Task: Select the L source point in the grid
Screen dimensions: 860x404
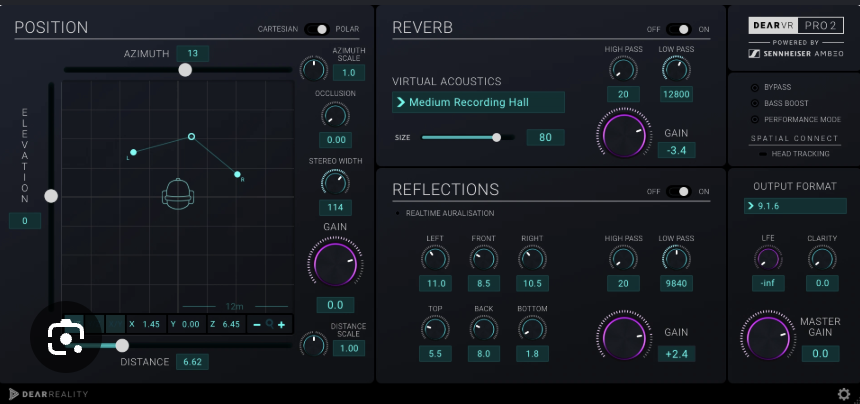Action: (133, 152)
